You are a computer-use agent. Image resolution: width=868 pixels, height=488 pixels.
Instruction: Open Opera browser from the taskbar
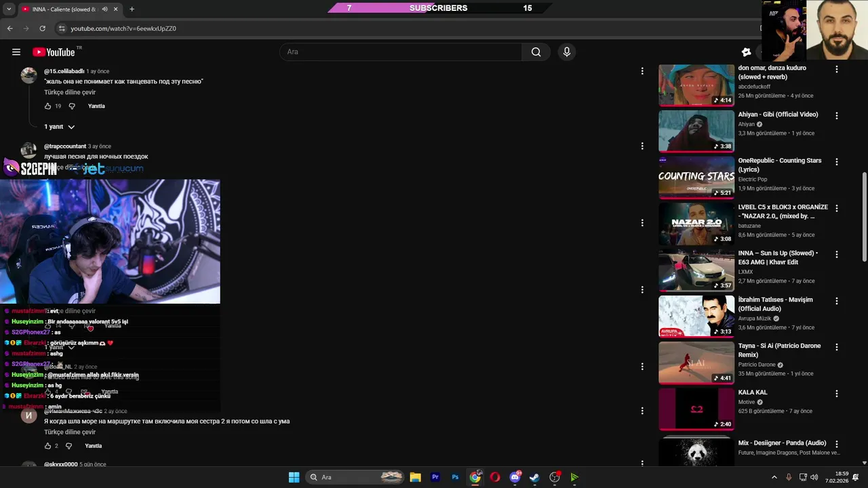coord(495,477)
